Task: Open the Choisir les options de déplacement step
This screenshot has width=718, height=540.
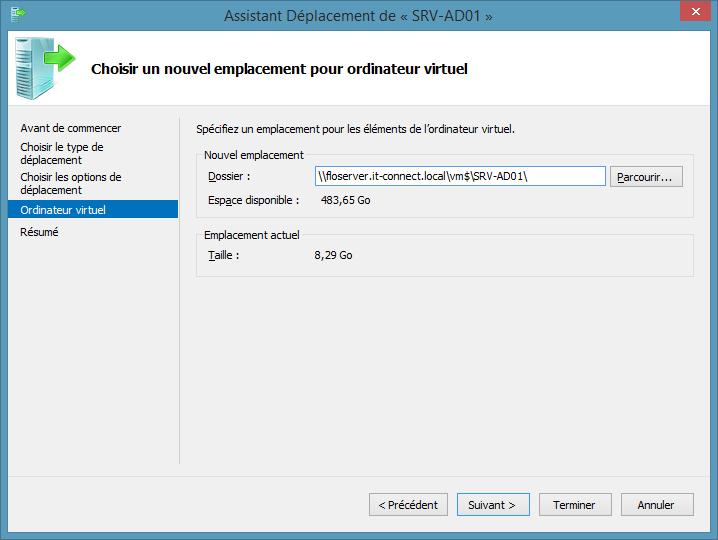Action: point(71,183)
